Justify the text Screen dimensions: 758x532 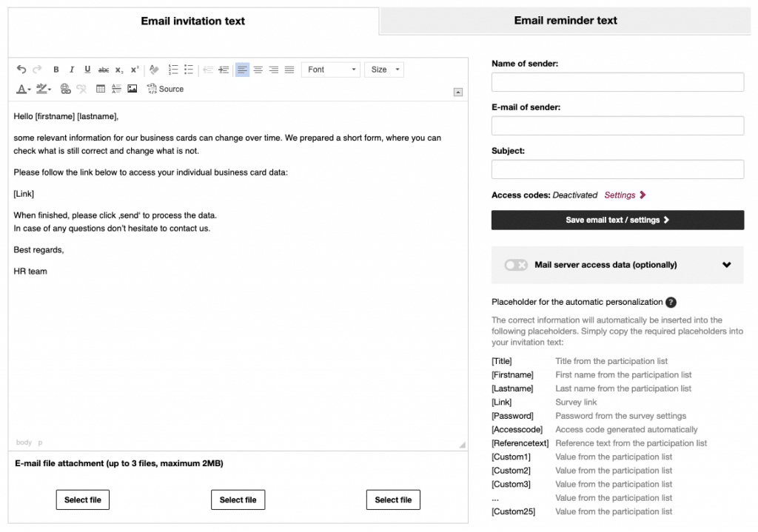(x=289, y=70)
